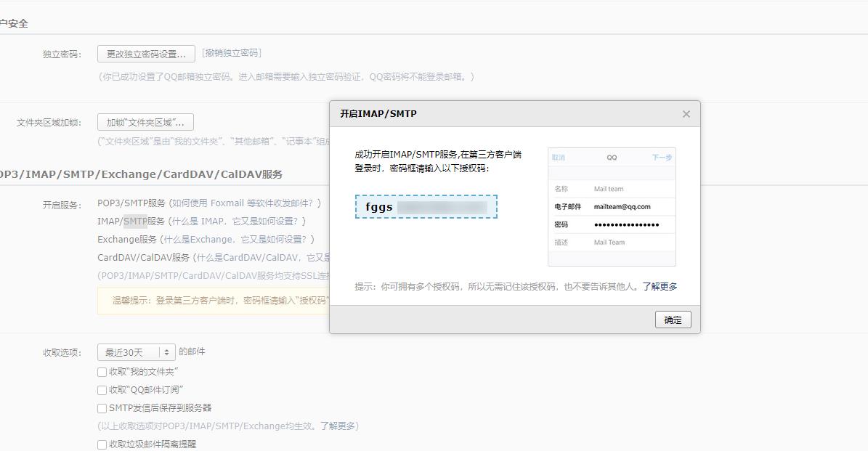Screen dimensions: 868x451
Task: Click the 文件夹区域加锁: label
Action: (x=49, y=123)
